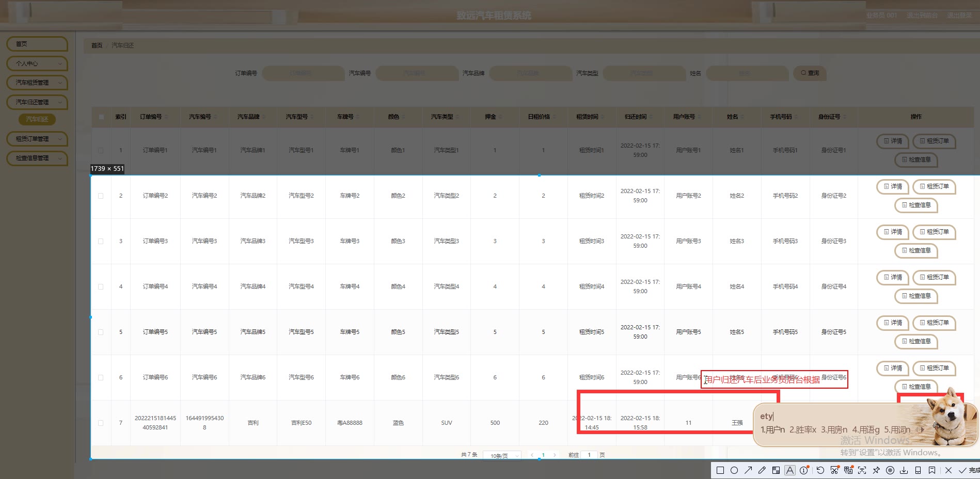This screenshot has height=479, width=980.
Task: Pick the arrow annotation tool
Action: (x=748, y=470)
